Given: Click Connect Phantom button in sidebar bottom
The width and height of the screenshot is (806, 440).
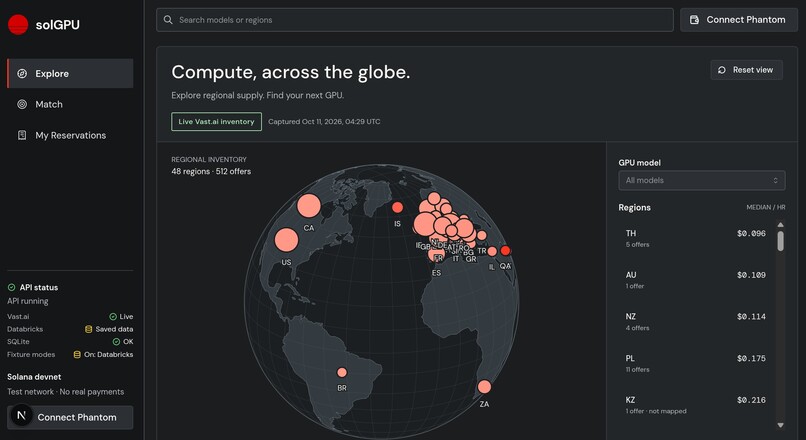Looking at the screenshot, I should [70, 417].
